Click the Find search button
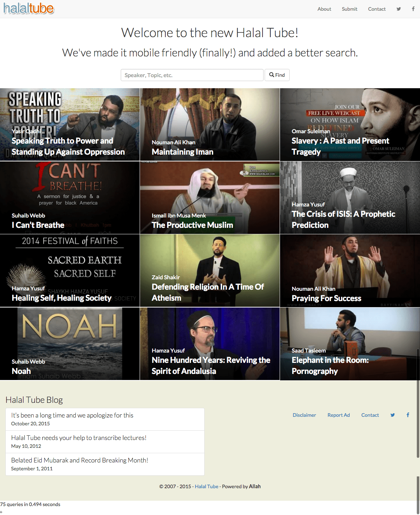This screenshot has height=515, width=420. [x=277, y=75]
